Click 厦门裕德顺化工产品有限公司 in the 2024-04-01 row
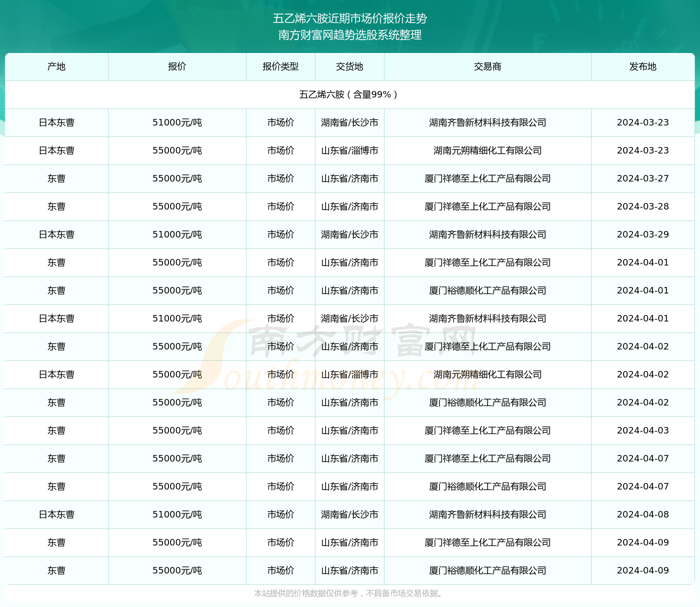The height and width of the screenshot is (607, 700). tap(487, 290)
